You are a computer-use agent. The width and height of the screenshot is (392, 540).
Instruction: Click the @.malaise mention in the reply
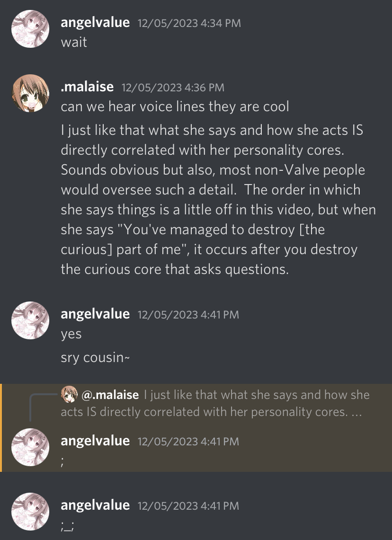pos(110,395)
